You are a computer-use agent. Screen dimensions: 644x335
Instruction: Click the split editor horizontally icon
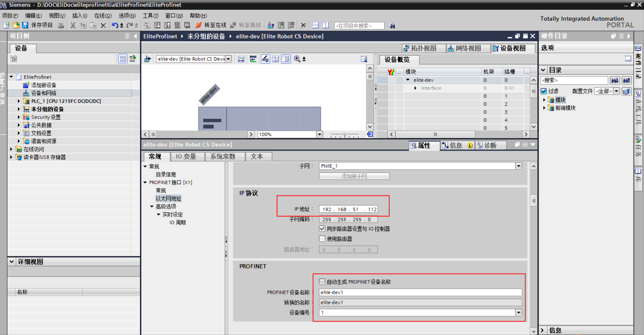(315, 25)
